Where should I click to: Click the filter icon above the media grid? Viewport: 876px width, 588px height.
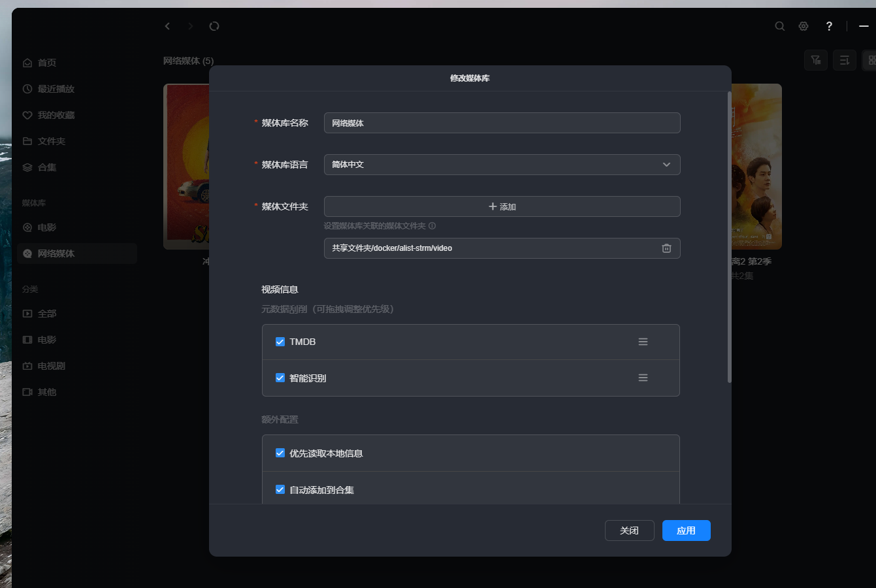coord(816,60)
